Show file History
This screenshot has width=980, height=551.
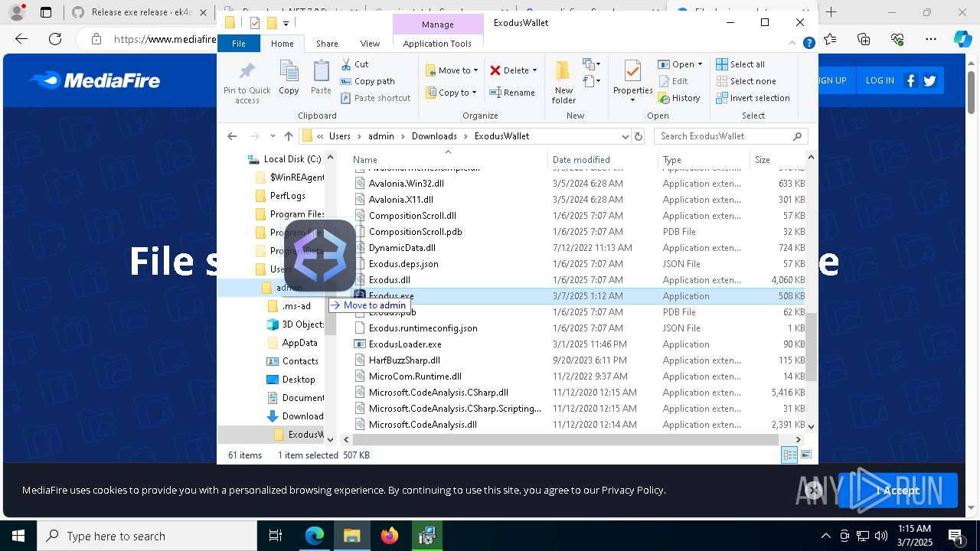(x=678, y=98)
